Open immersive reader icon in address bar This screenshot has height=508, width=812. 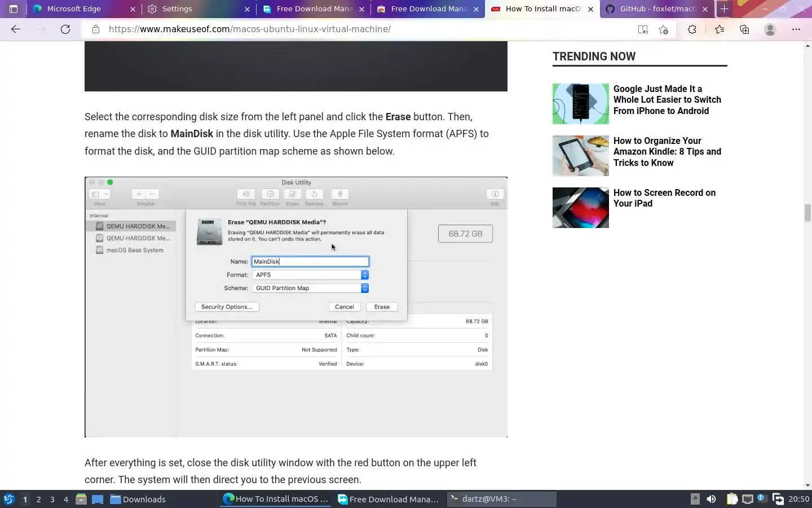coord(643,29)
